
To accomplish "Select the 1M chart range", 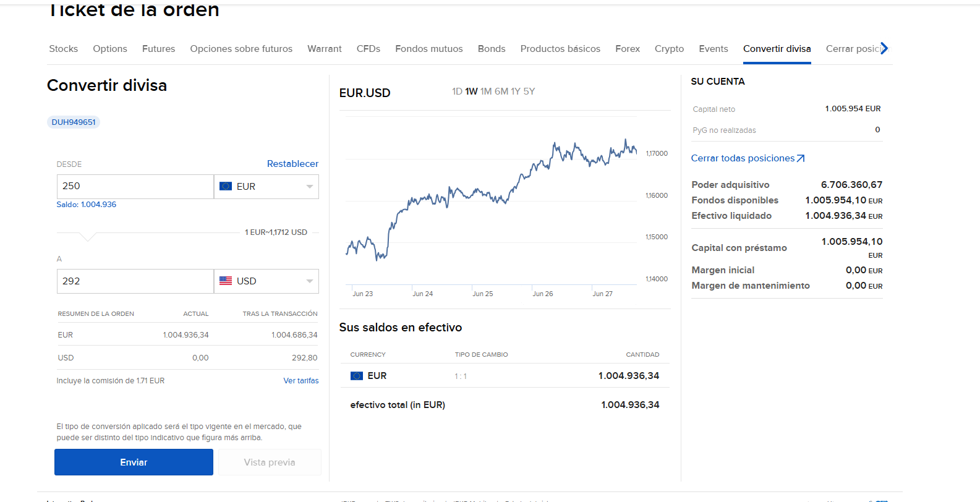I will pos(486,91).
